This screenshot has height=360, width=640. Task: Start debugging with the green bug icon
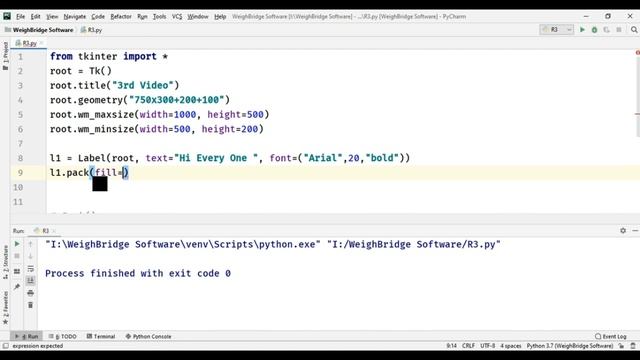point(594,30)
